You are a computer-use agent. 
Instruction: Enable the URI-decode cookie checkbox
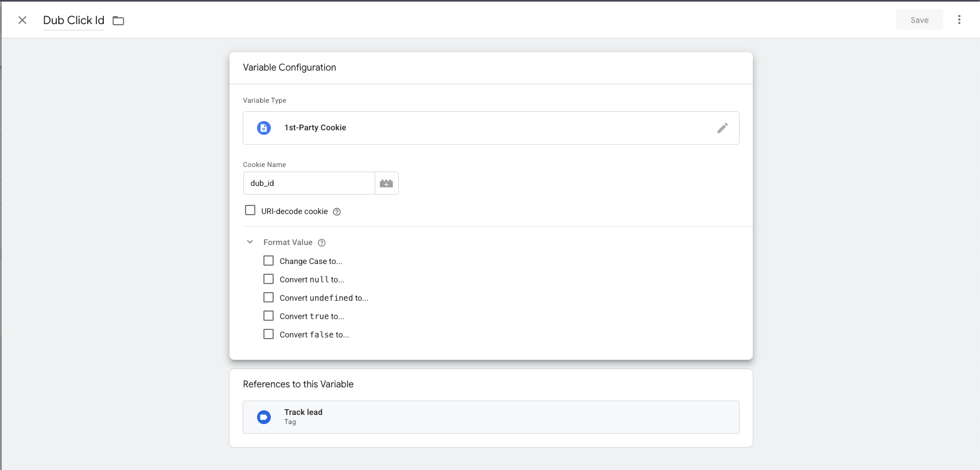tap(250, 211)
